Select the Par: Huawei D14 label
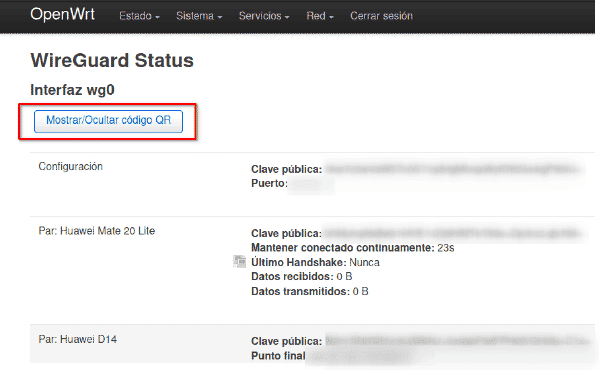600x371 pixels. click(78, 339)
